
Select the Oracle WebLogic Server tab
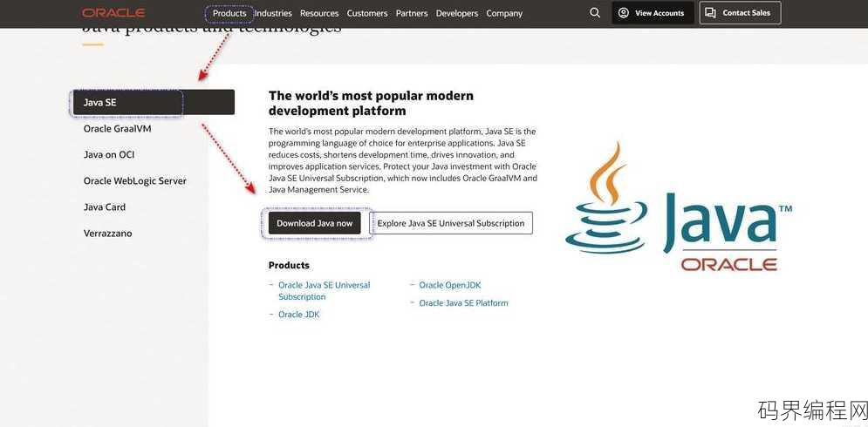pos(135,181)
